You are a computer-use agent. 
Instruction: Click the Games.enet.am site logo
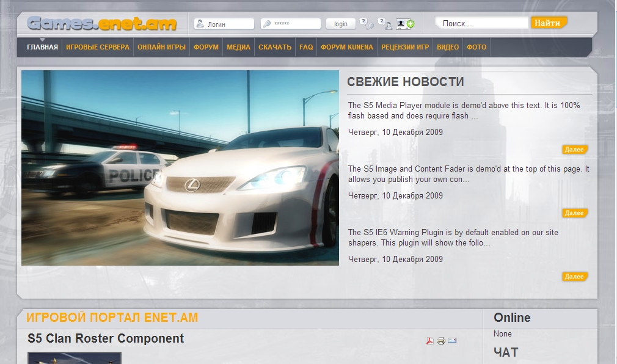(x=102, y=24)
